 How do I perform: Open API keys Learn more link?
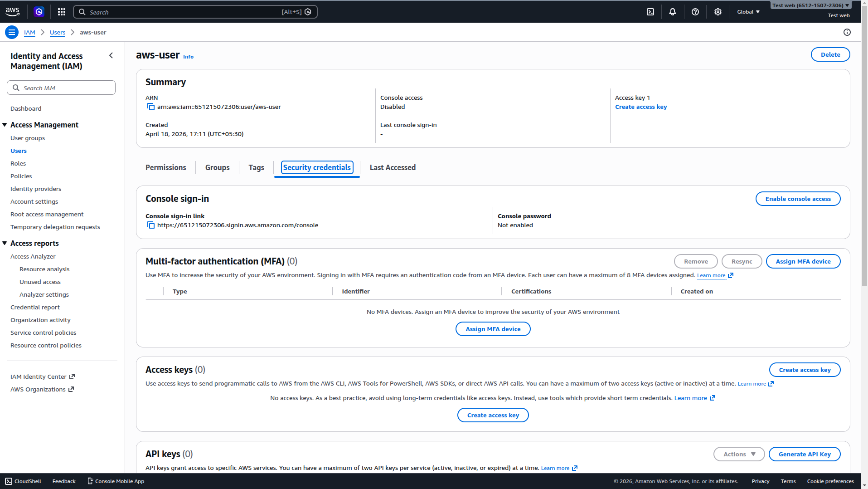(559, 468)
